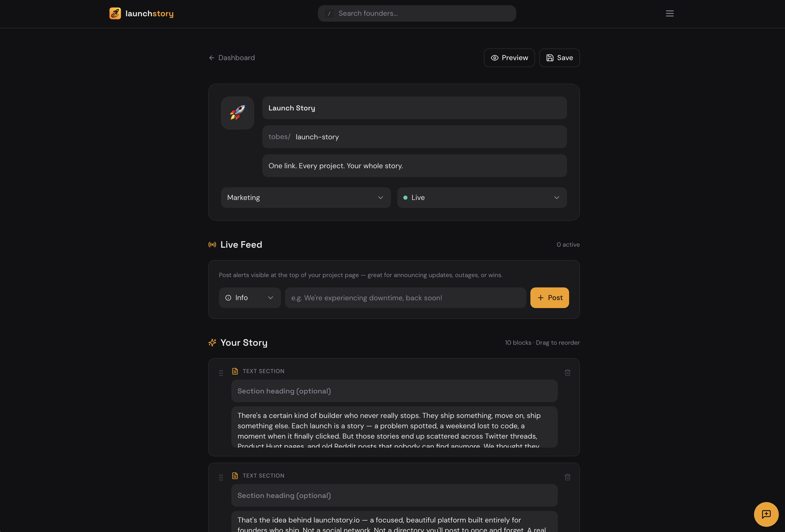Click the launchstory rocket logo
The height and width of the screenshot is (532, 785).
[x=115, y=13]
